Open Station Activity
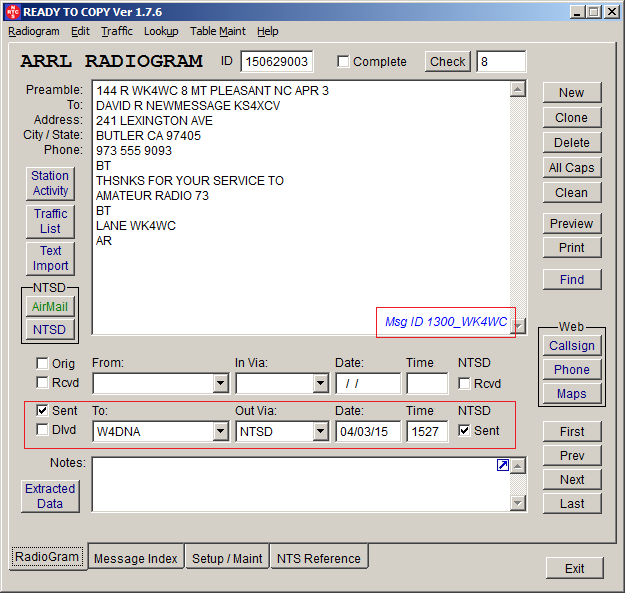 (x=50, y=183)
